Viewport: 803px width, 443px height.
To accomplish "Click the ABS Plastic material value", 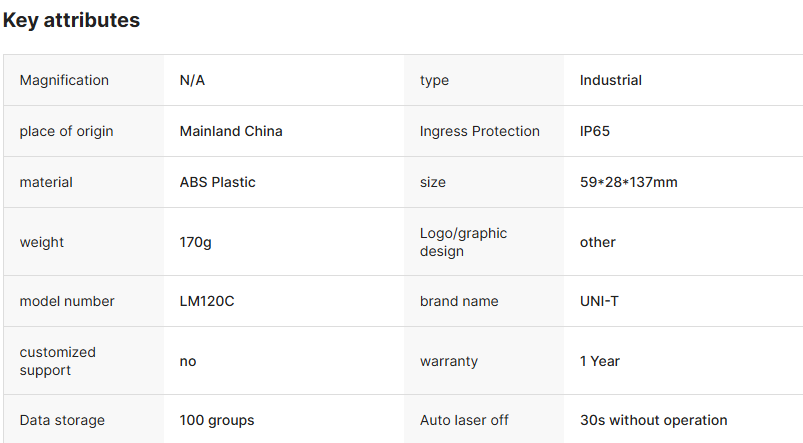I will [217, 182].
